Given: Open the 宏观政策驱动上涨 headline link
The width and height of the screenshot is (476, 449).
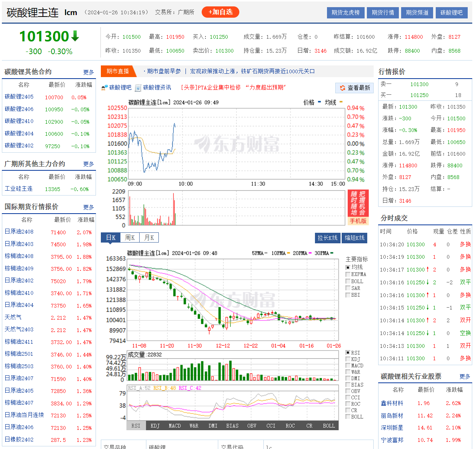Looking at the screenshot, I should click(x=252, y=71).
